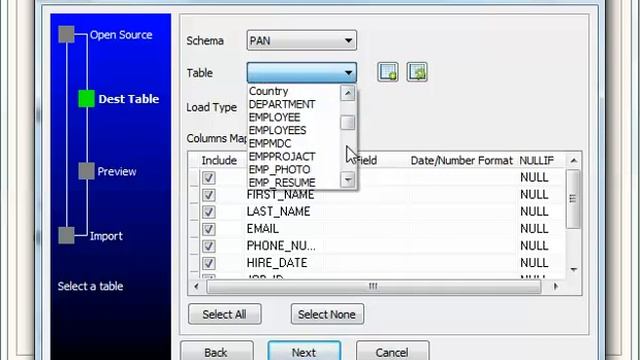
Task: Click NULL value in LAST_NAME row
Action: click(534, 212)
